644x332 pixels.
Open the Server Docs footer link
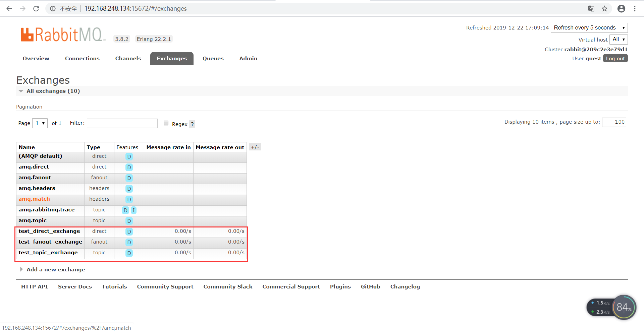pyautogui.click(x=75, y=287)
